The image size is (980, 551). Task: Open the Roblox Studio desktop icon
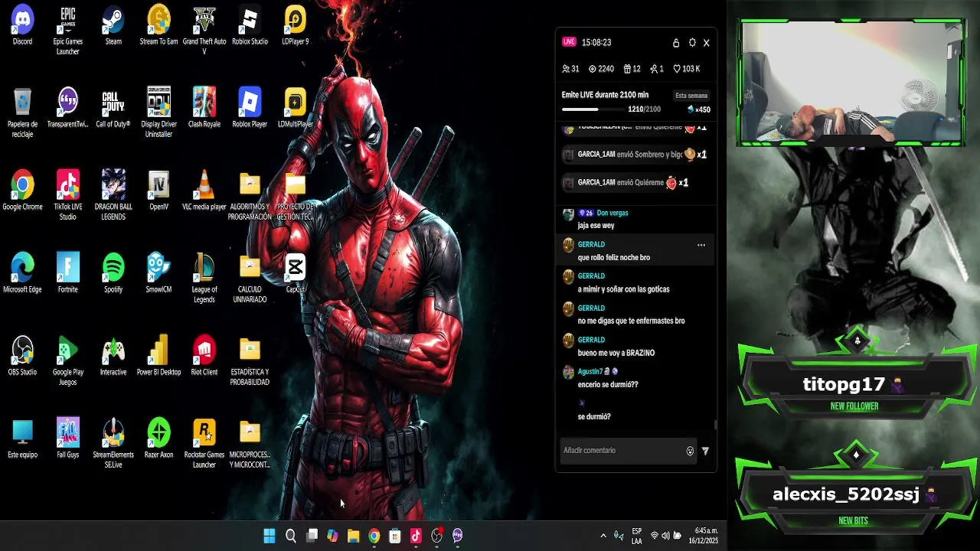tap(250, 26)
